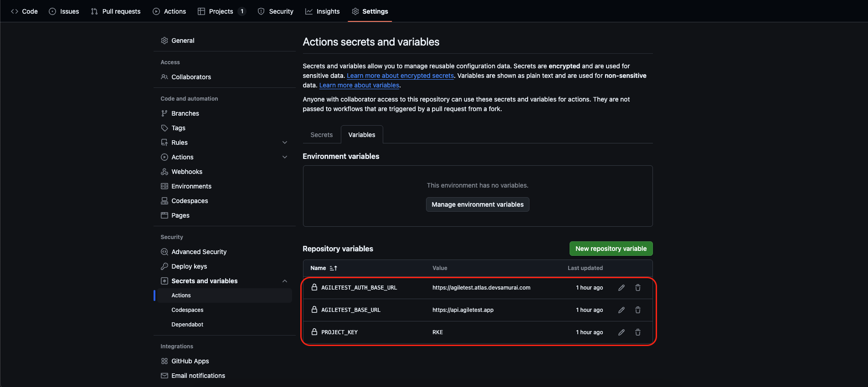Open Tags settings
The width and height of the screenshot is (868, 387).
coord(224,128)
